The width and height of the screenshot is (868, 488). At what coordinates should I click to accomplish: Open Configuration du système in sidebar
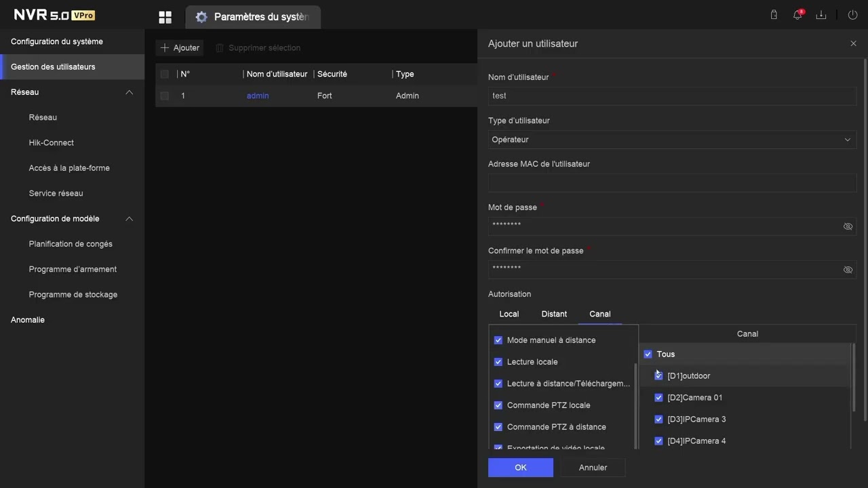[72, 41]
